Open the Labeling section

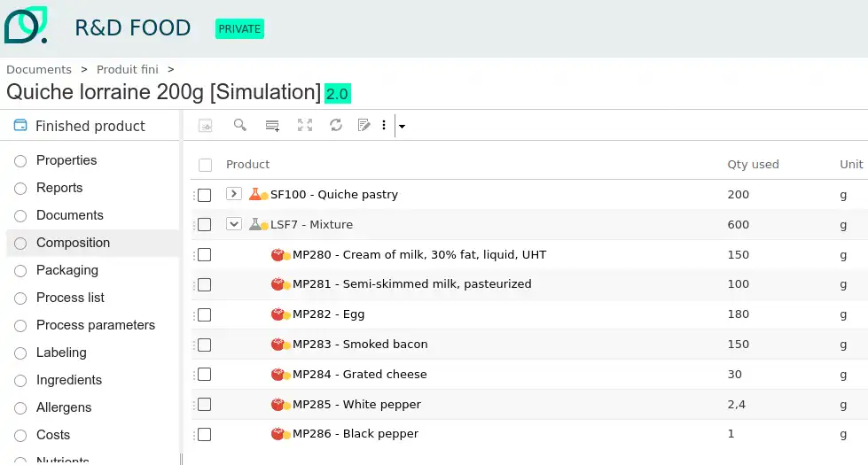coord(61,353)
